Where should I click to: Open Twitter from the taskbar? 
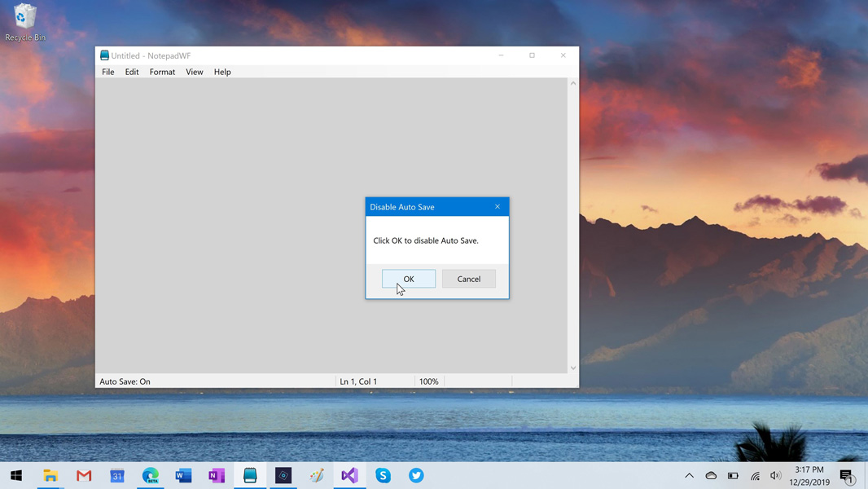[x=416, y=475]
